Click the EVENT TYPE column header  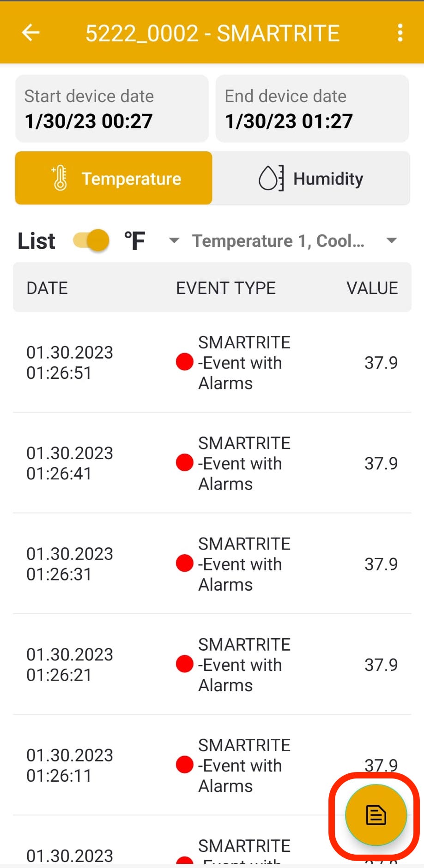tap(226, 288)
